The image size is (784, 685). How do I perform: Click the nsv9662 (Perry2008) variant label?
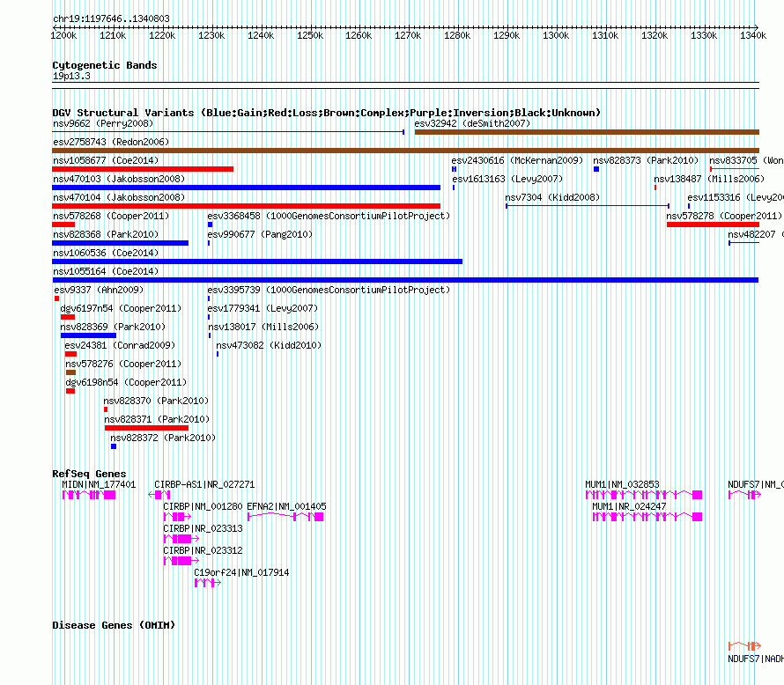(x=103, y=123)
